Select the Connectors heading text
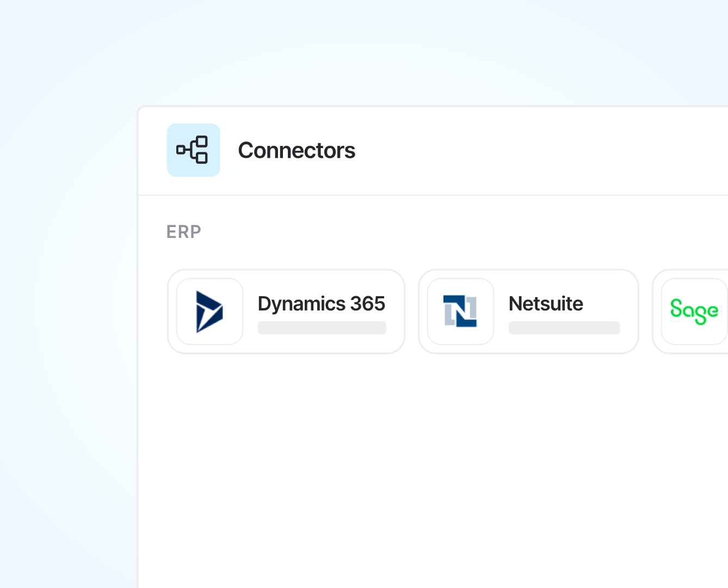 [297, 150]
